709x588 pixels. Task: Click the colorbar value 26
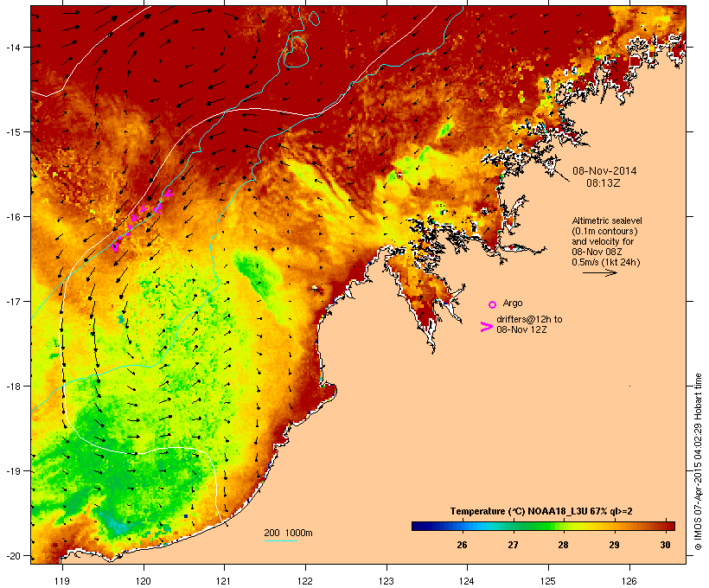[462, 545]
